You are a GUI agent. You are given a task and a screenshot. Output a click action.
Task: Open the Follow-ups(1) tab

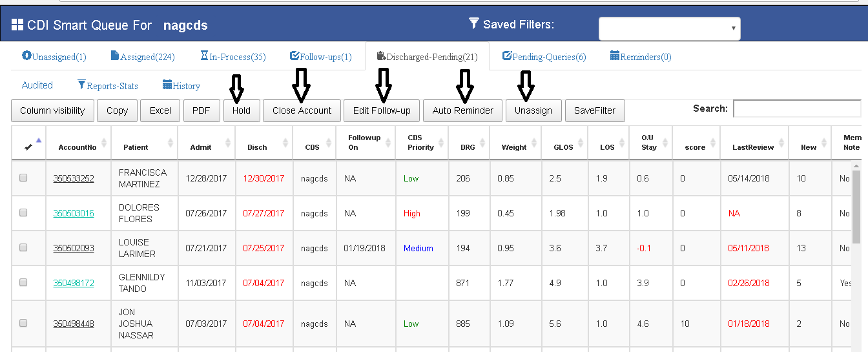[321, 57]
